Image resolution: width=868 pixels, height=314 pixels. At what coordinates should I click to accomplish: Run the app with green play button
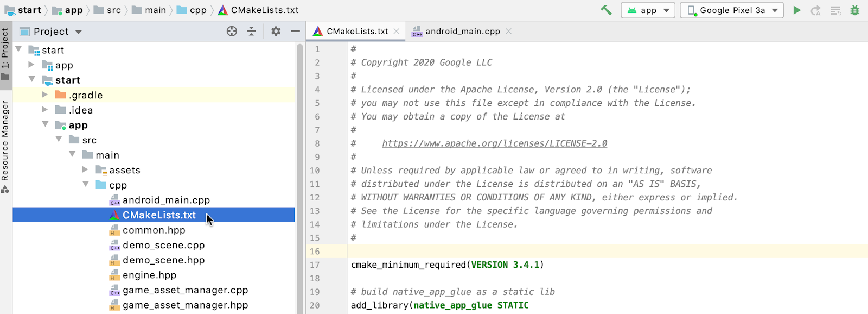click(x=796, y=10)
